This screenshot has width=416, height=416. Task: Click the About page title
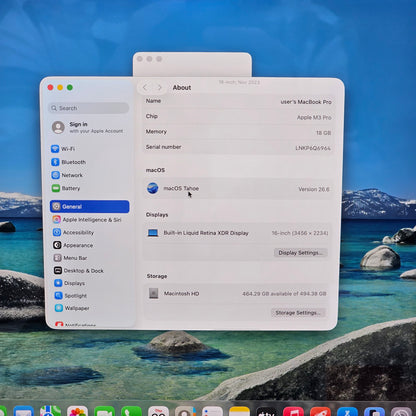[182, 87]
